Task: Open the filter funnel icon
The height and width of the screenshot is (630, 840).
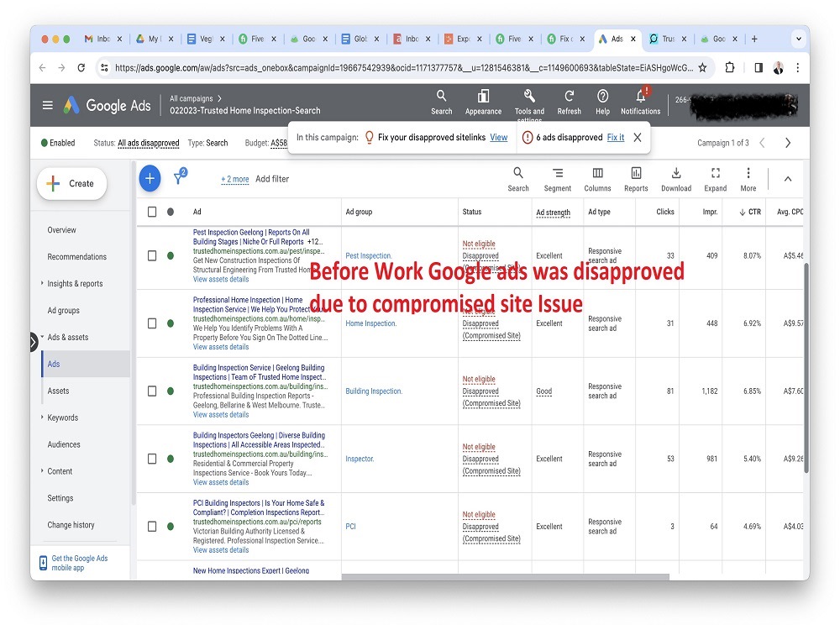Action: coord(180,176)
